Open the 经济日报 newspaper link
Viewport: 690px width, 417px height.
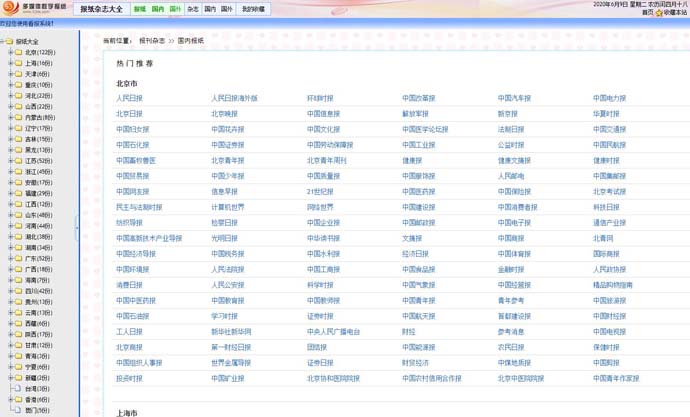pos(415,254)
